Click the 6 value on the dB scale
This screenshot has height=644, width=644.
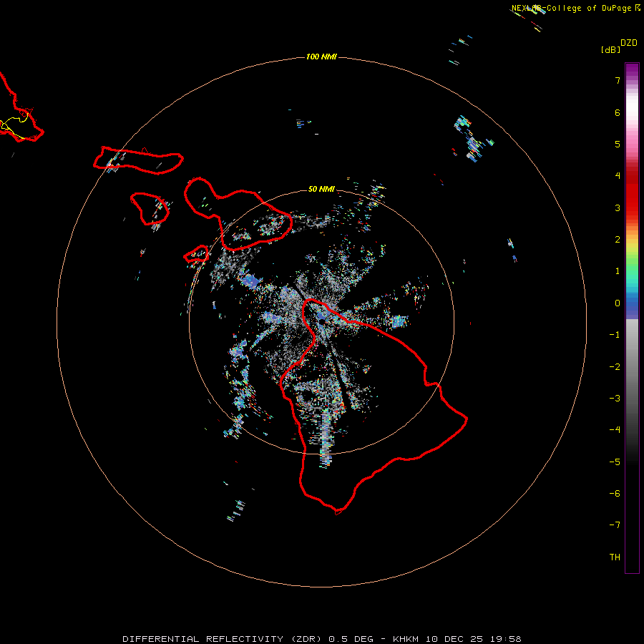(x=618, y=112)
